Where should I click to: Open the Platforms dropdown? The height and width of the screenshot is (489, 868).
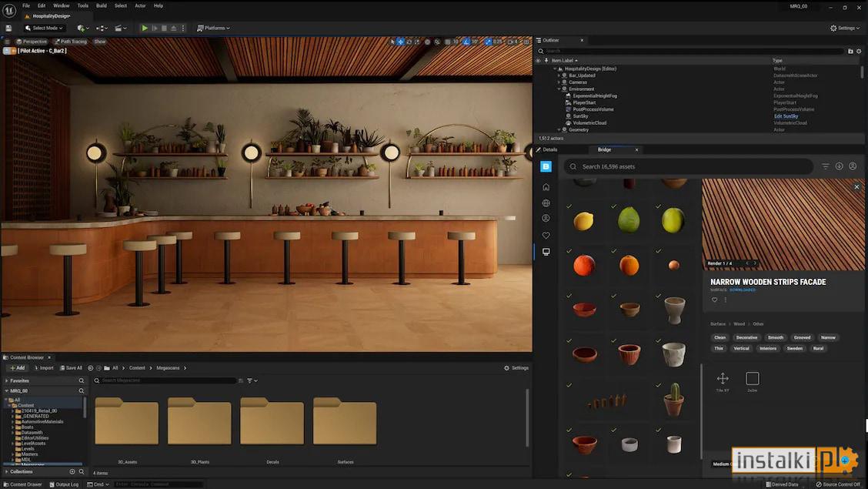point(213,28)
